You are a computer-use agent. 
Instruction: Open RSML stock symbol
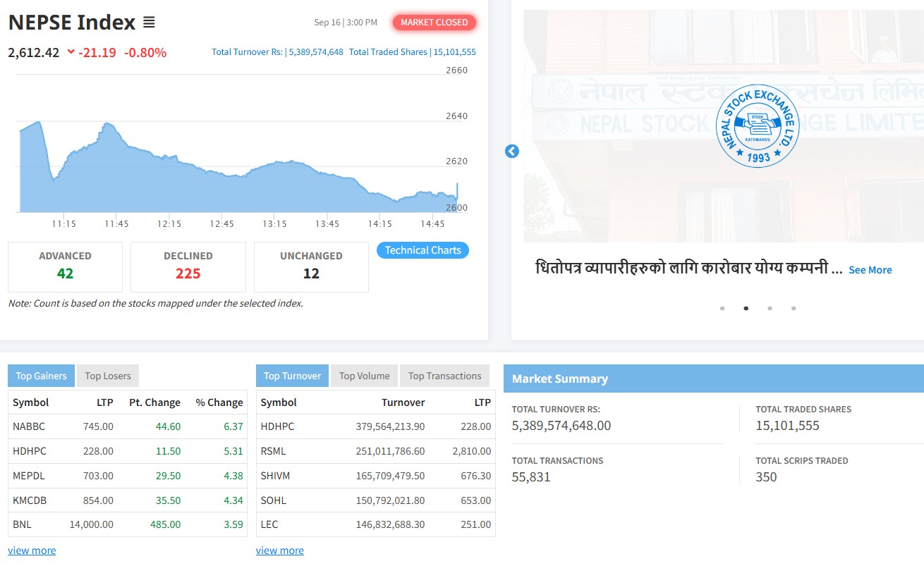pos(274,451)
